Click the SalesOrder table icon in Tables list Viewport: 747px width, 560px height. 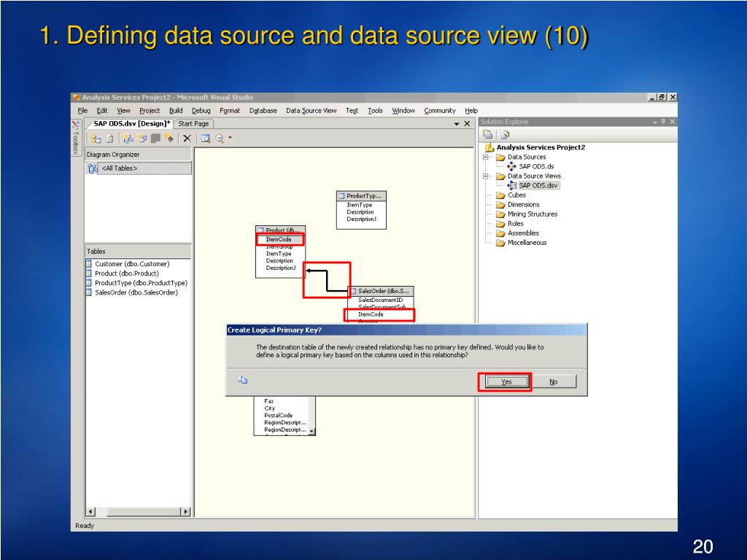[x=88, y=292]
